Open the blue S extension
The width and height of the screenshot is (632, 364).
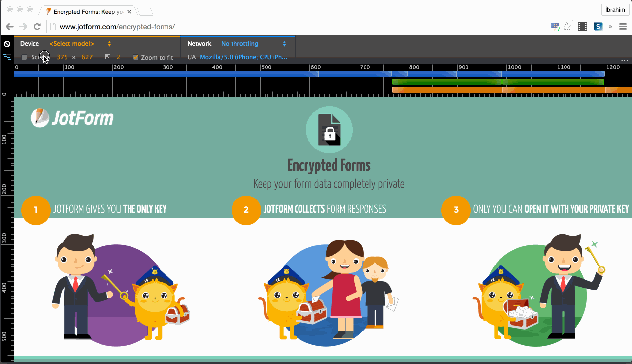coord(598,27)
